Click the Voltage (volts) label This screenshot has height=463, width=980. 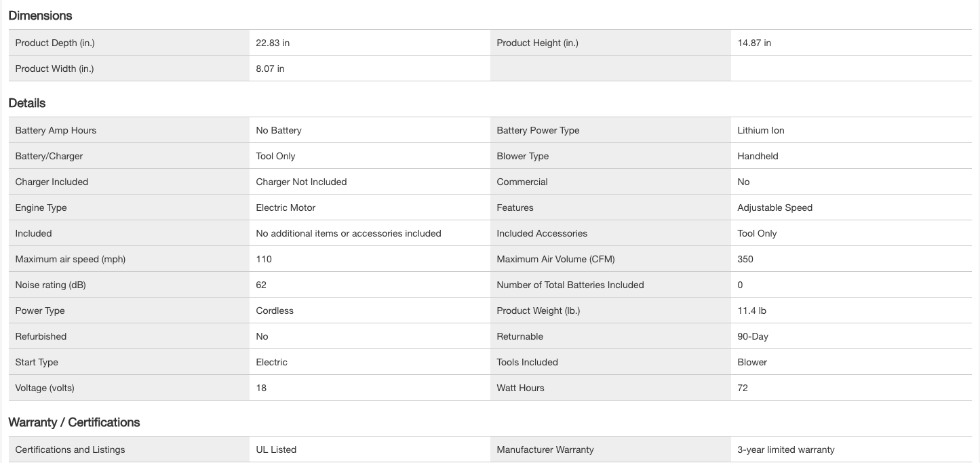[45, 388]
